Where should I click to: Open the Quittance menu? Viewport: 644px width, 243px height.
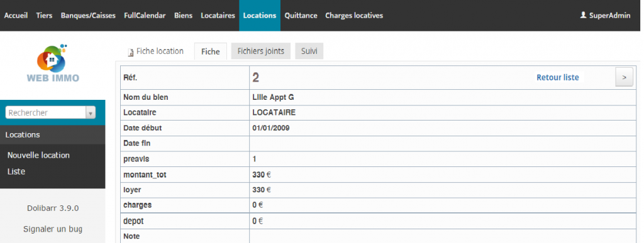301,16
